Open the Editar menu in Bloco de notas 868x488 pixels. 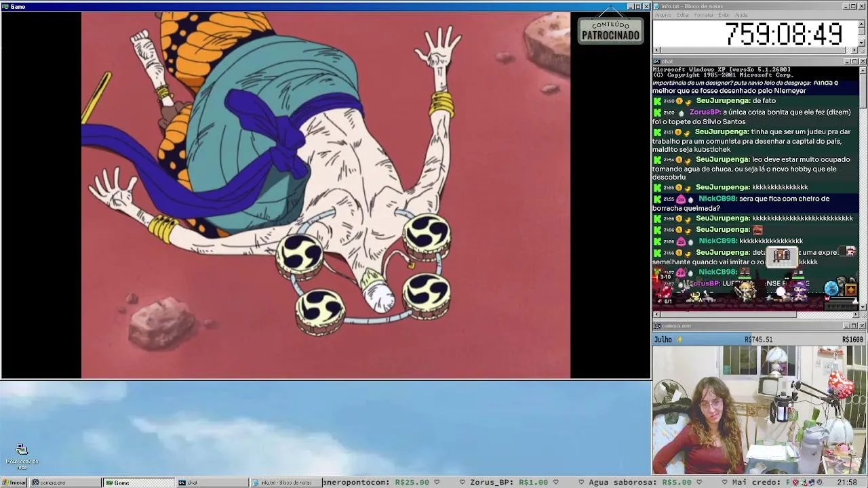click(x=682, y=15)
